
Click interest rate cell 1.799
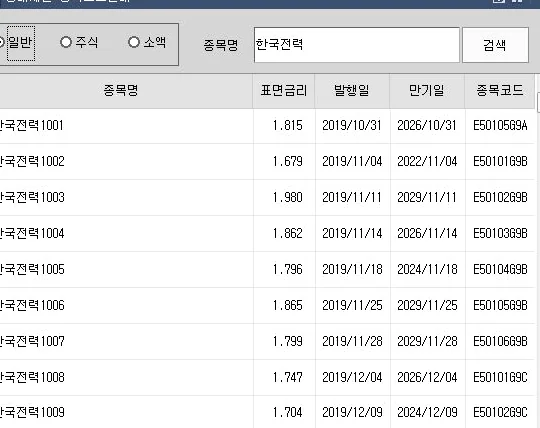click(x=288, y=342)
